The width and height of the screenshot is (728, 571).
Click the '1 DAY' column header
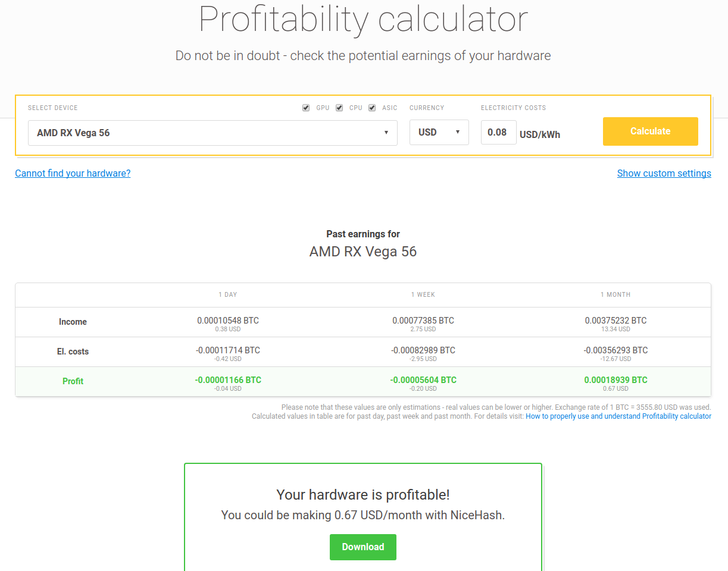tap(228, 294)
